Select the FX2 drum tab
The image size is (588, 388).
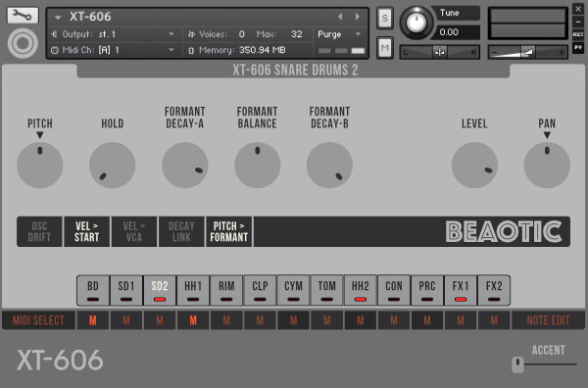pyautogui.click(x=494, y=291)
